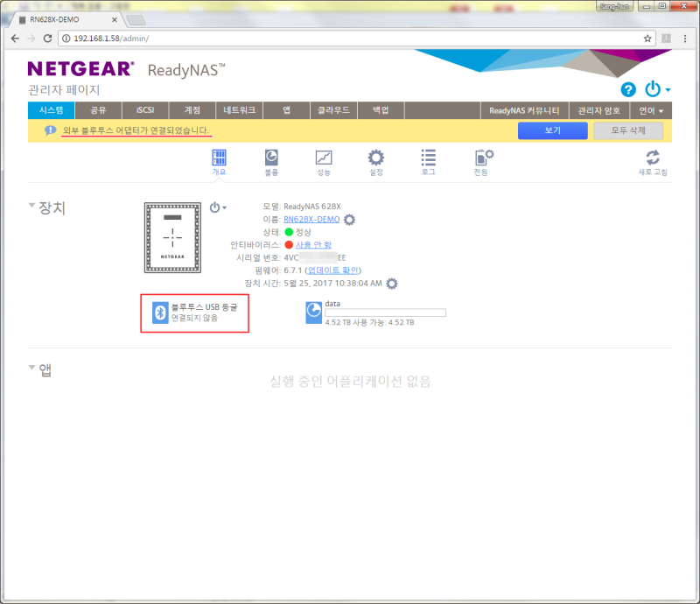Open the 개요 (Overview) icon

coord(218,160)
